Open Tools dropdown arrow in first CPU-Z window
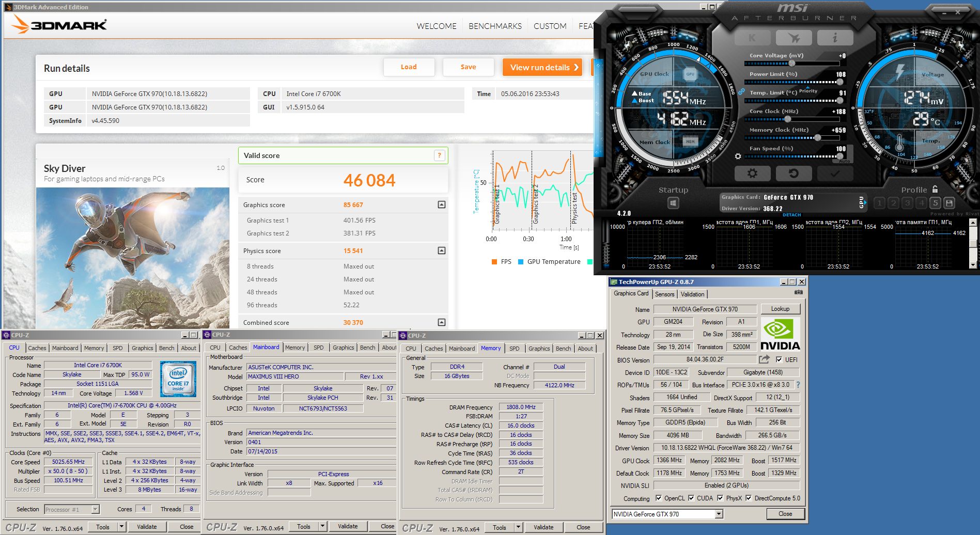This screenshot has width=980, height=535. point(122,527)
